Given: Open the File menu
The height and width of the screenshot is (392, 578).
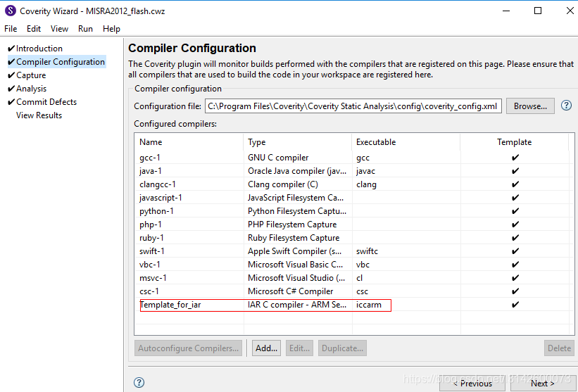Looking at the screenshot, I should (x=11, y=29).
